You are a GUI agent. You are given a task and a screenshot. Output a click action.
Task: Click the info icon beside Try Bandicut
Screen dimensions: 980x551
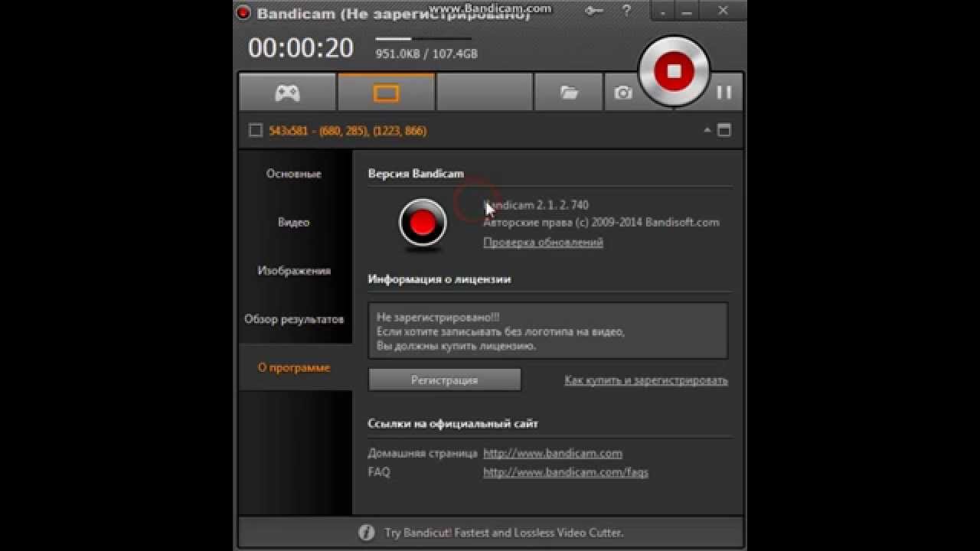367,532
